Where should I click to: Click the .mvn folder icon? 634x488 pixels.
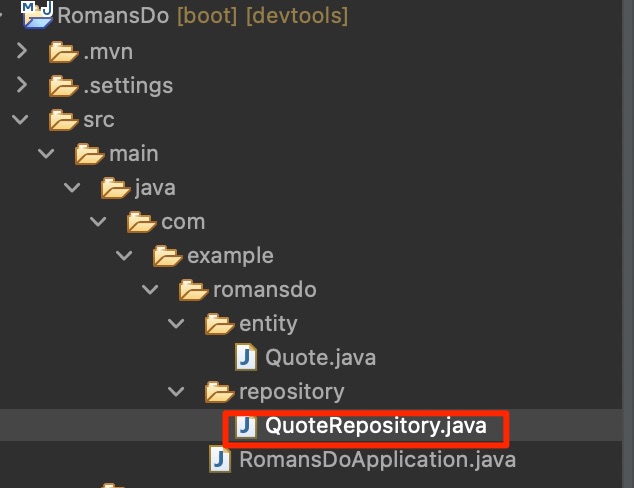coord(64,51)
